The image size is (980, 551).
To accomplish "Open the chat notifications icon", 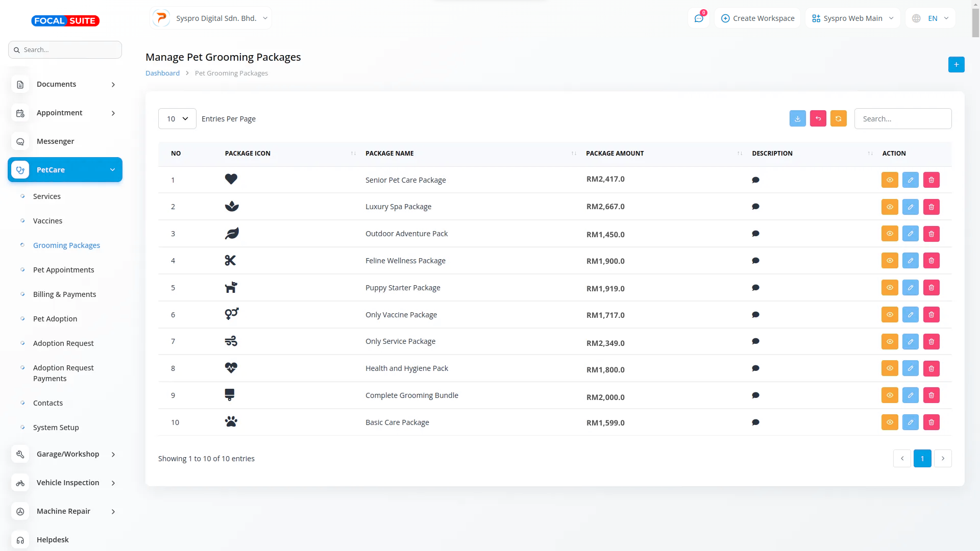I will (699, 18).
